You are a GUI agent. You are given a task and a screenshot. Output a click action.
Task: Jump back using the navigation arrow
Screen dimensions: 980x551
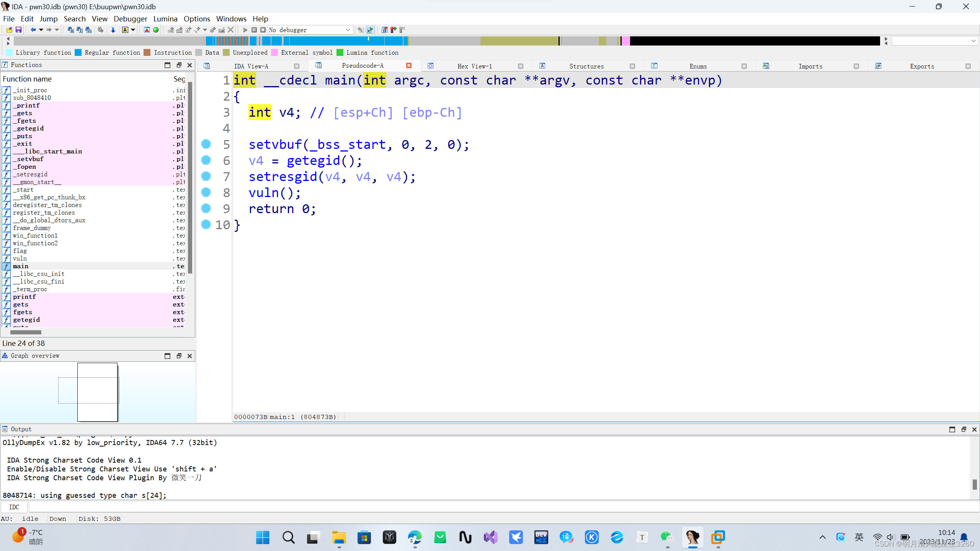tap(34, 30)
